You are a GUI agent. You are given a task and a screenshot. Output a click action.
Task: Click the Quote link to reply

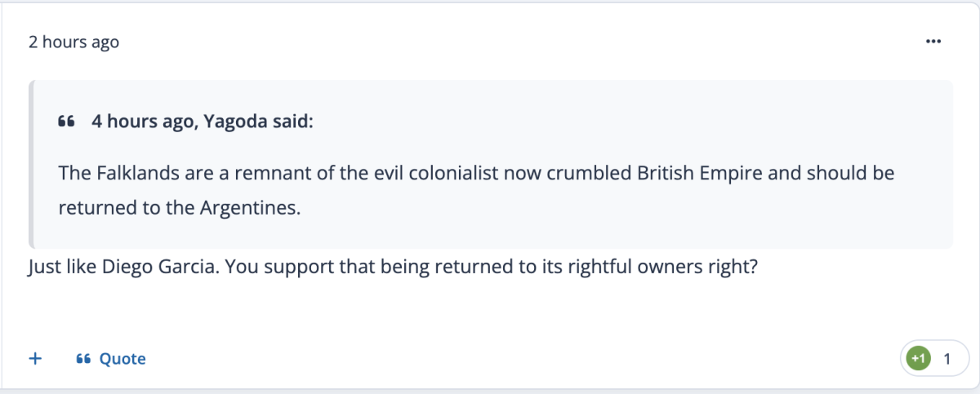pos(122,359)
